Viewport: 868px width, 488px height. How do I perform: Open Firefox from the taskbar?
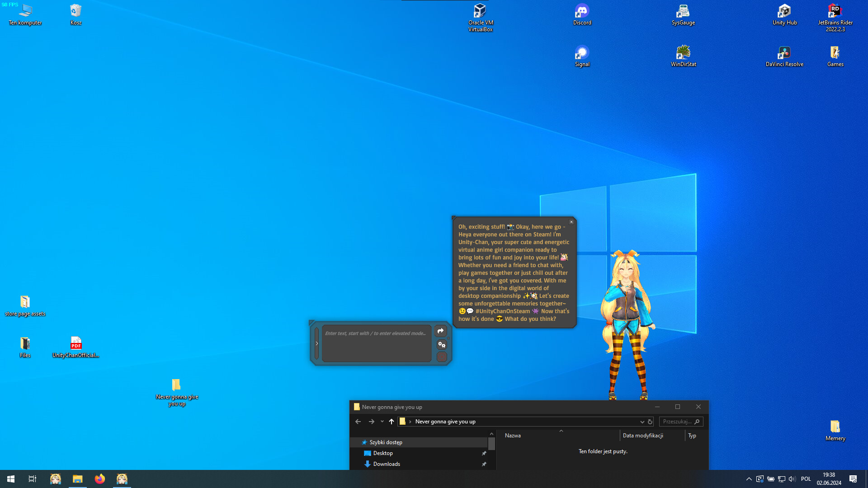point(100,479)
